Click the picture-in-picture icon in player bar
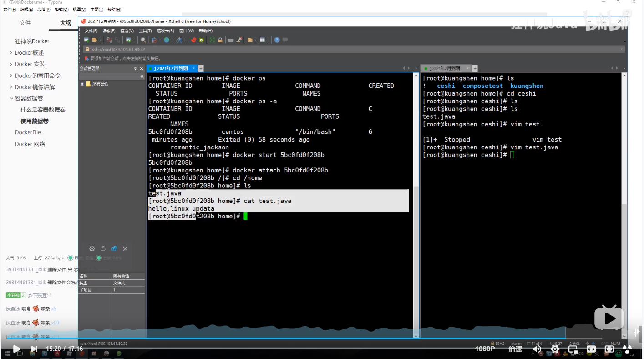The width and height of the screenshot is (644, 359). pos(573,349)
